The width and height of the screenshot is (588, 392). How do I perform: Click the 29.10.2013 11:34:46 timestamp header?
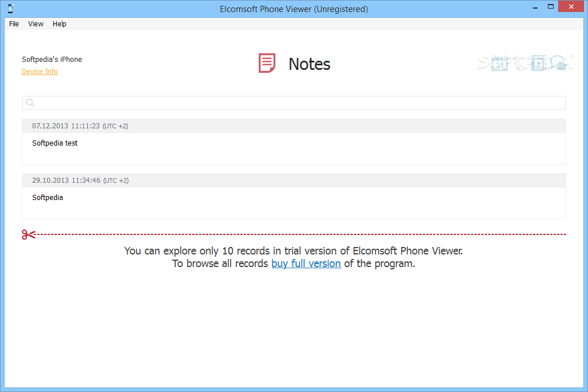pyautogui.click(x=294, y=181)
